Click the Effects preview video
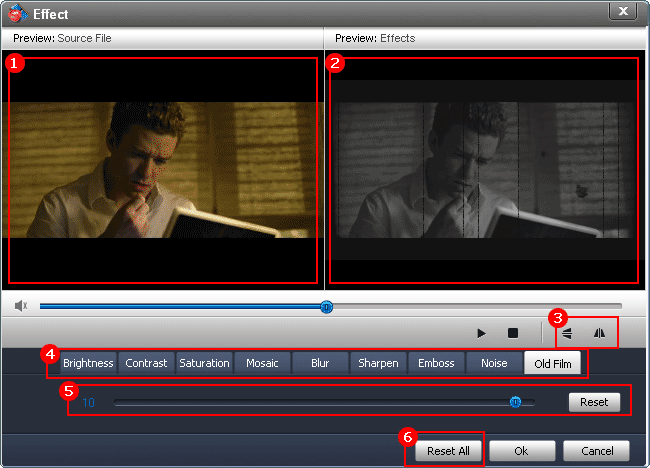Image resolution: width=650 pixels, height=468 pixels. tap(485, 170)
